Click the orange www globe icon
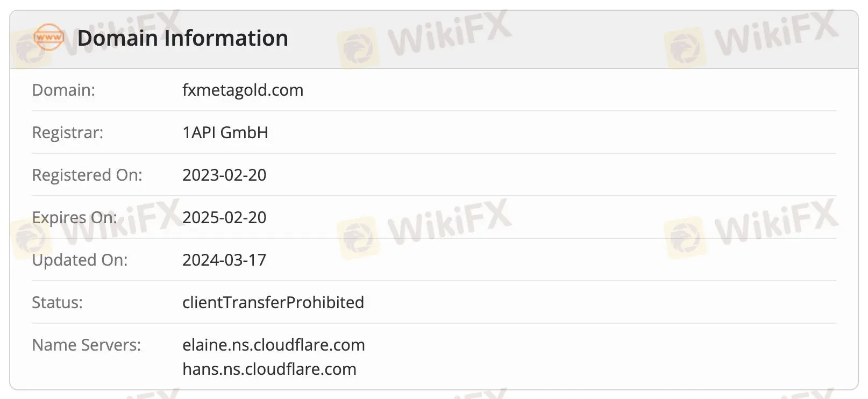Screen dimensions: 868x399 point(48,38)
